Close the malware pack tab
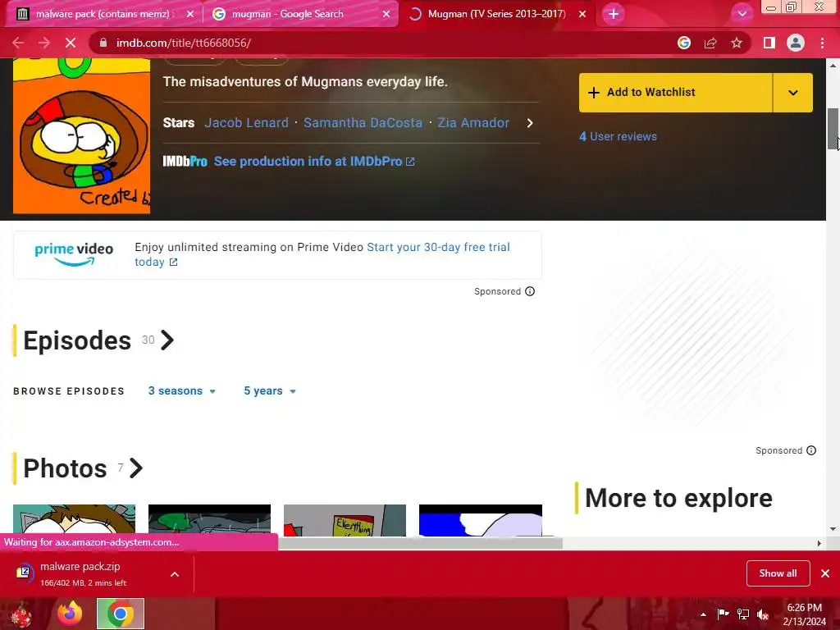This screenshot has width=840, height=630. point(190,15)
